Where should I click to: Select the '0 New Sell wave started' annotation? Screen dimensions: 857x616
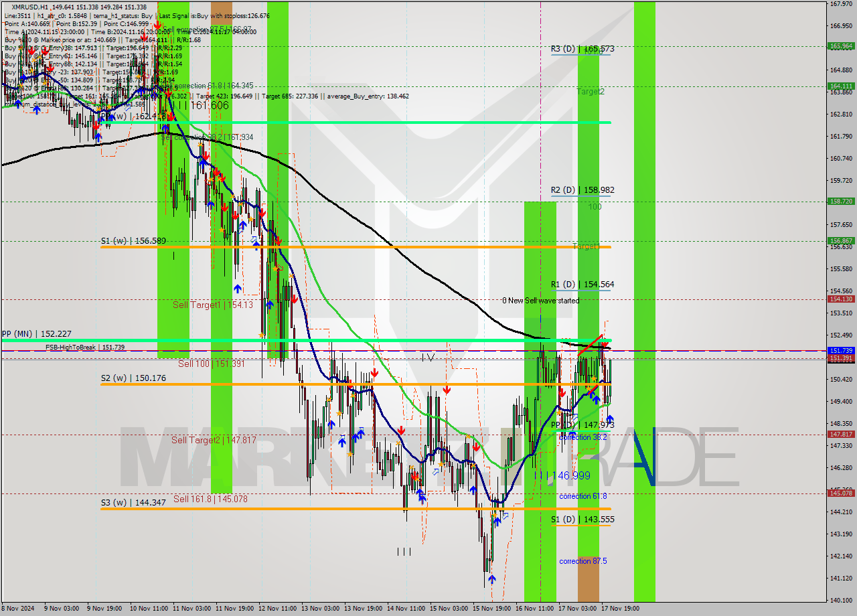(541, 301)
